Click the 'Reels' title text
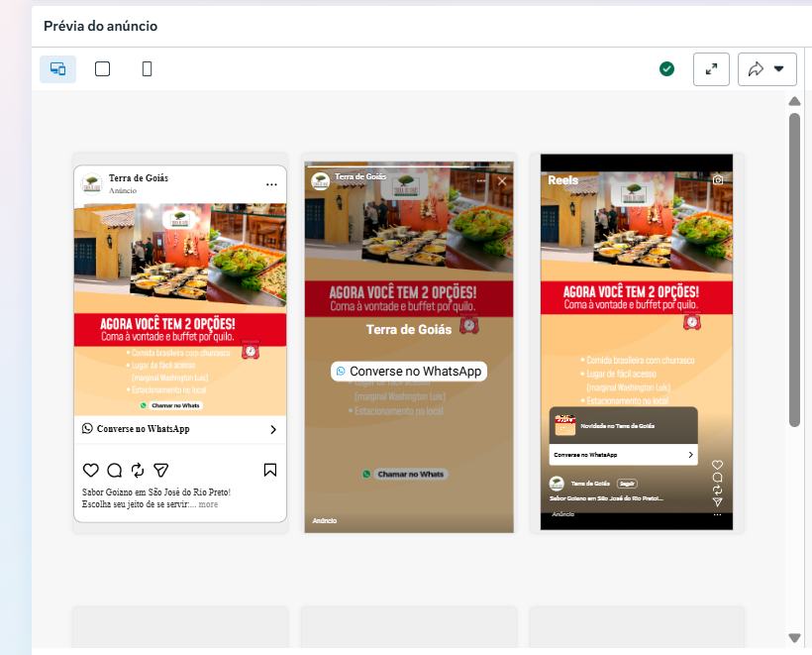 click(x=562, y=179)
